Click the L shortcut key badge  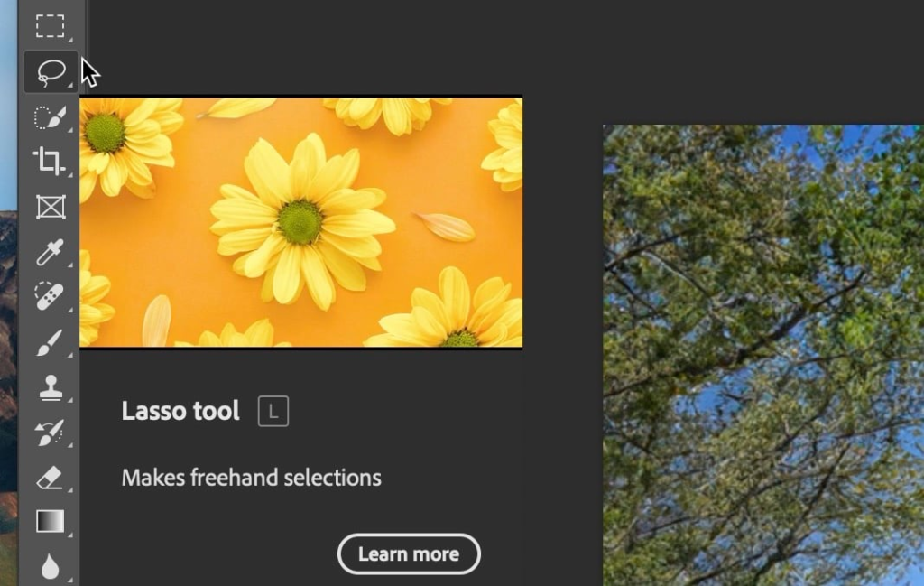[273, 412]
